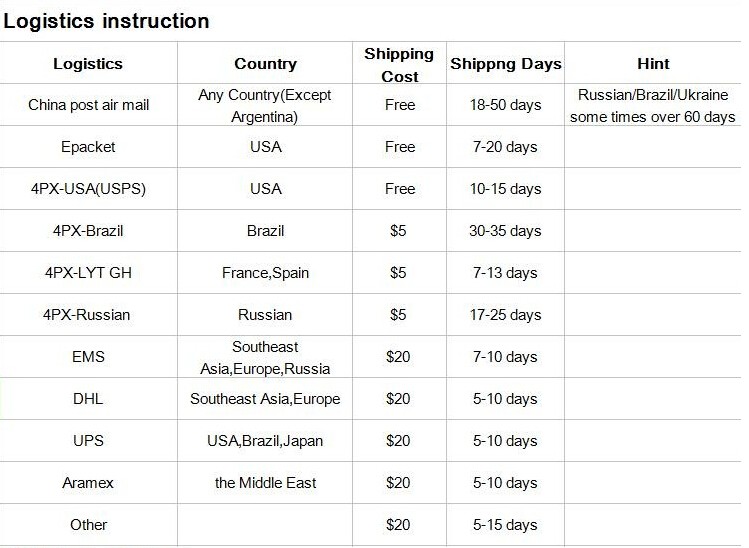749x548 pixels.
Task: Select the 5-15 days cell for Other
Action: click(505, 525)
